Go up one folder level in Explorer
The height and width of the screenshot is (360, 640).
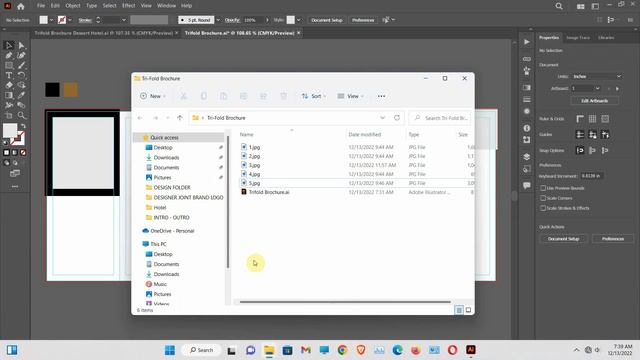180,118
